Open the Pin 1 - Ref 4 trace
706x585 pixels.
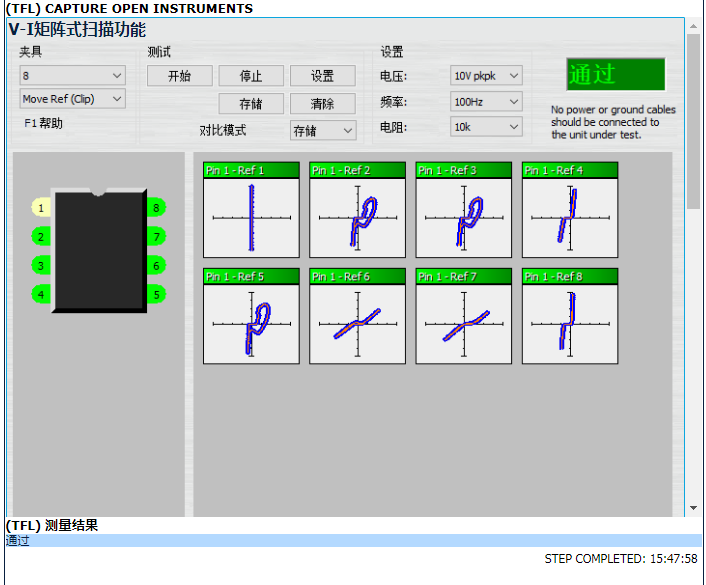[x=570, y=210]
